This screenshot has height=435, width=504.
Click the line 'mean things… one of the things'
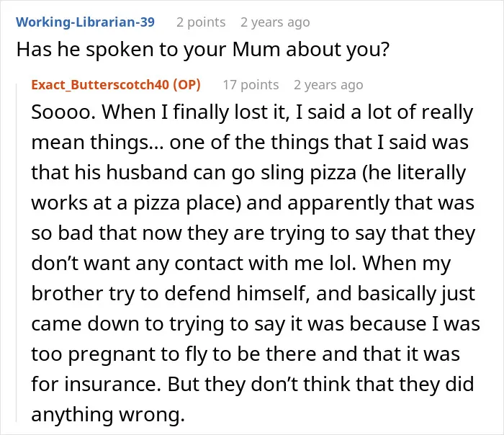[x=250, y=143]
